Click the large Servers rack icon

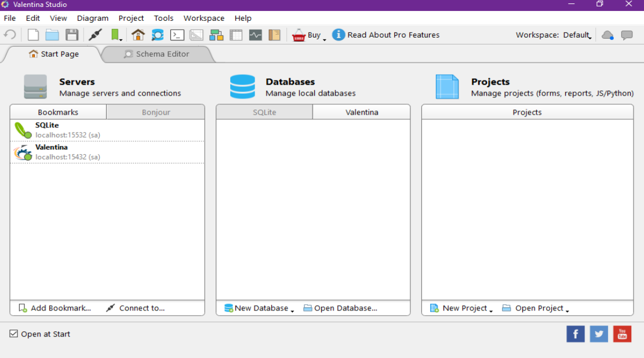click(x=35, y=87)
